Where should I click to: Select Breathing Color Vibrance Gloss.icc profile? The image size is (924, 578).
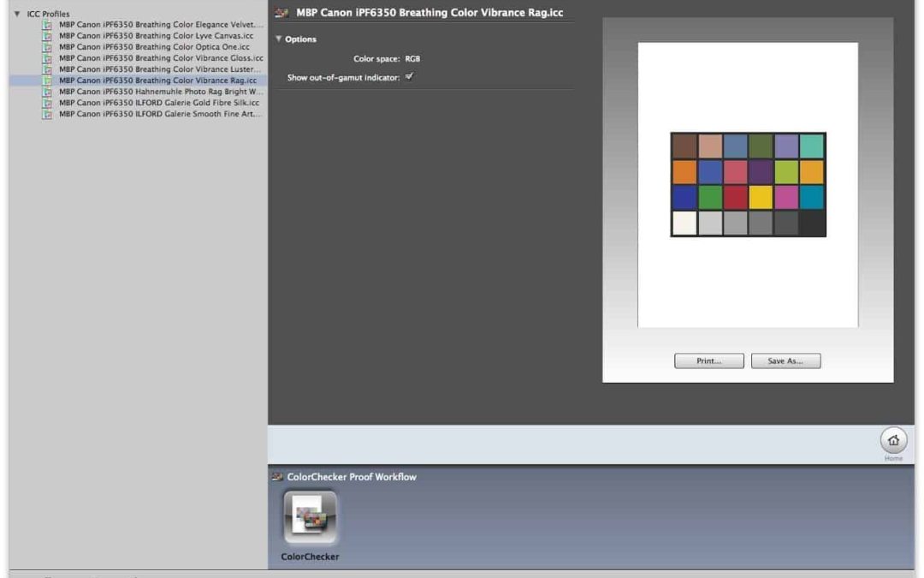click(x=160, y=58)
